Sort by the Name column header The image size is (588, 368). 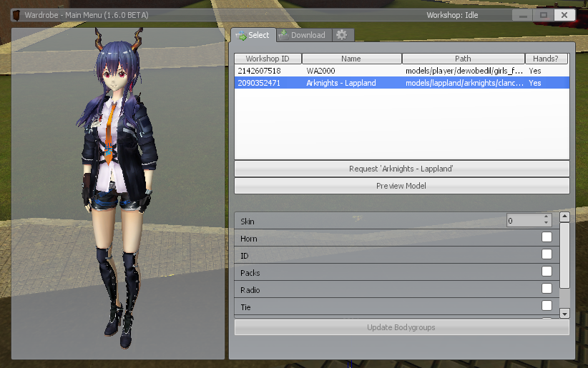(x=351, y=59)
